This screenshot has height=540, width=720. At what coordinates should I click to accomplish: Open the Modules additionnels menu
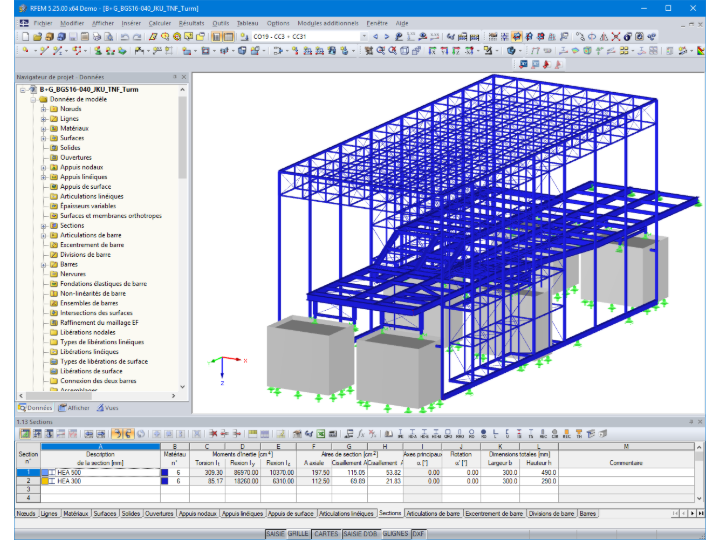(328, 23)
